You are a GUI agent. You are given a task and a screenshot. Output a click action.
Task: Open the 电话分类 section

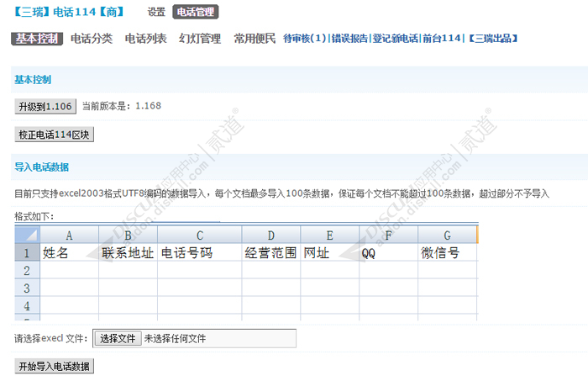(92, 39)
